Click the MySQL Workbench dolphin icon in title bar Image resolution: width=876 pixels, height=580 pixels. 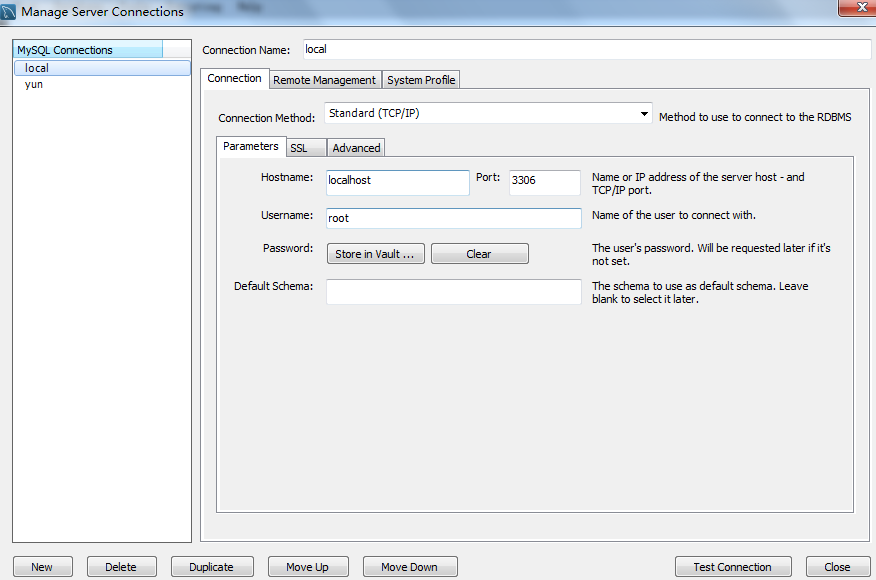[x=8, y=12]
